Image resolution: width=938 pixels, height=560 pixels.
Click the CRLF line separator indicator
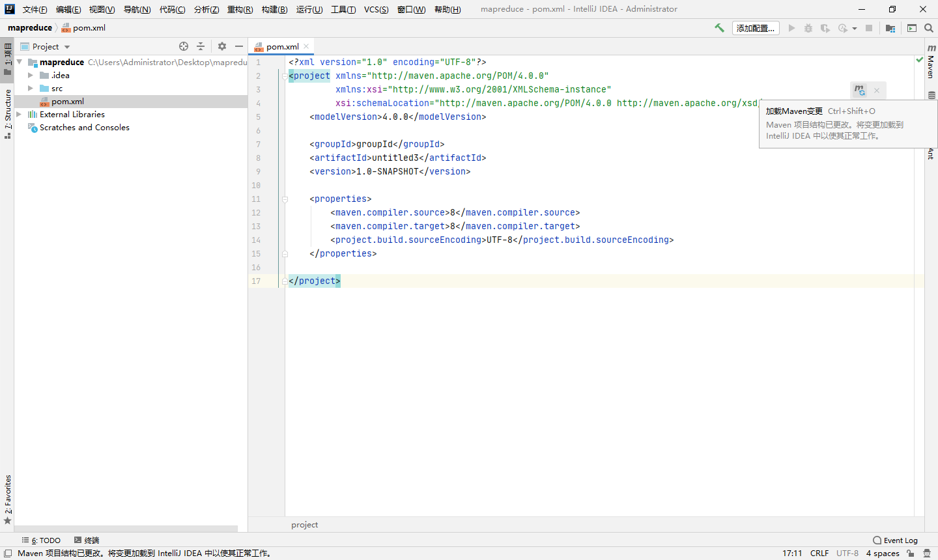click(819, 553)
